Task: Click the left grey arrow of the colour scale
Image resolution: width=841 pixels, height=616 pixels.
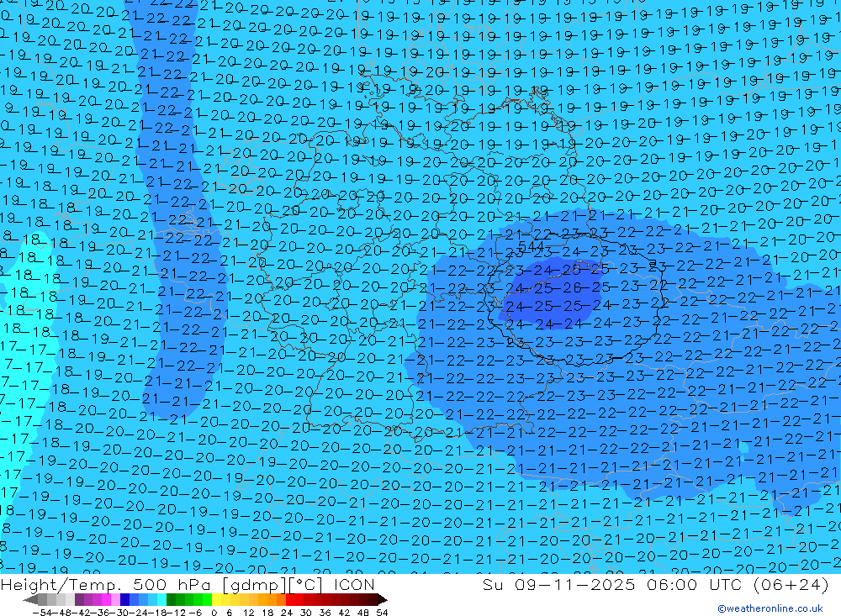Action: pyautogui.click(x=31, y=599)
